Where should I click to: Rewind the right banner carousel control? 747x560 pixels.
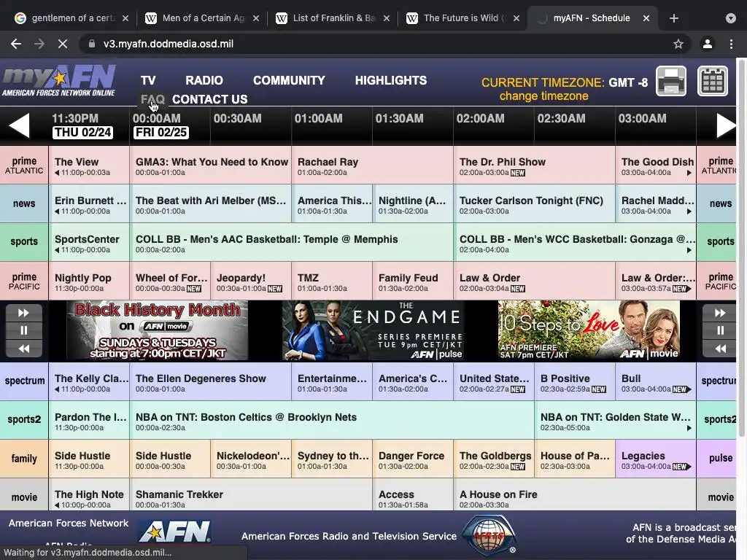click(720, 349)
